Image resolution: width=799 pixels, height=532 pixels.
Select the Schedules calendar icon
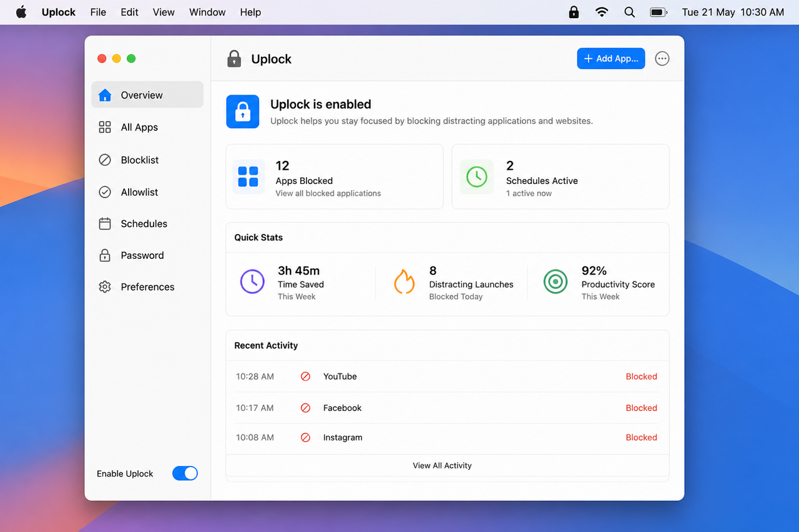105,223
